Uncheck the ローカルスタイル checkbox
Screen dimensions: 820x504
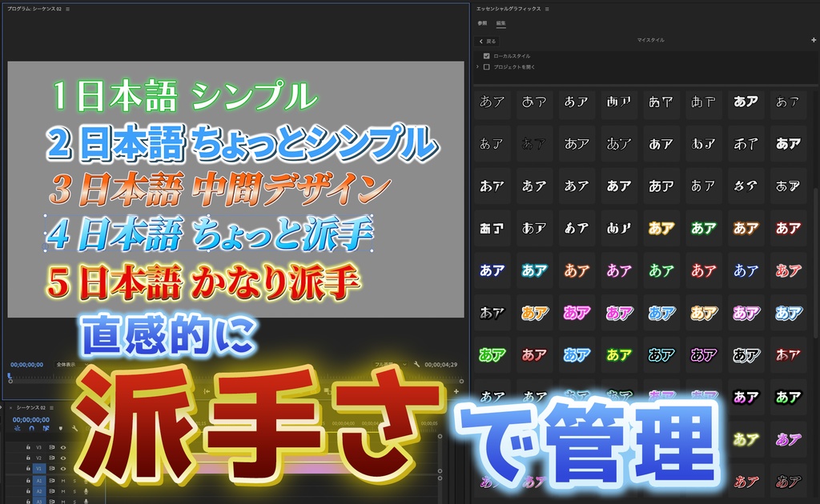tap(486, 56)
